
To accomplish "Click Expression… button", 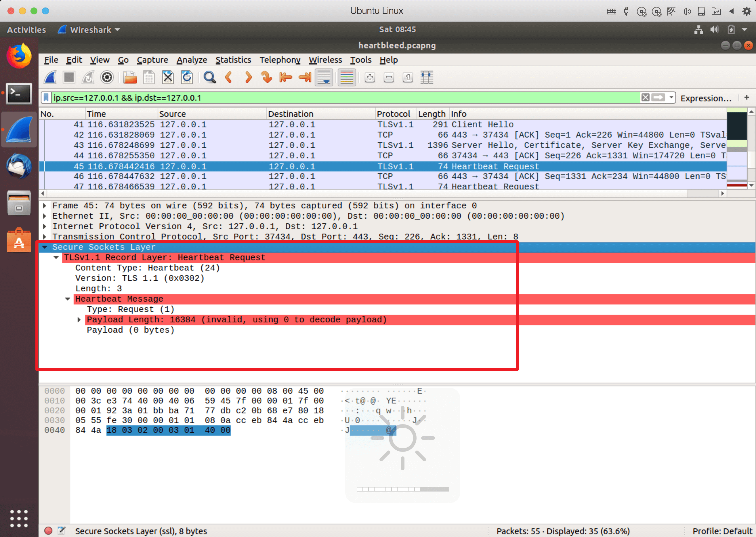I will click(x=706, y=98).
